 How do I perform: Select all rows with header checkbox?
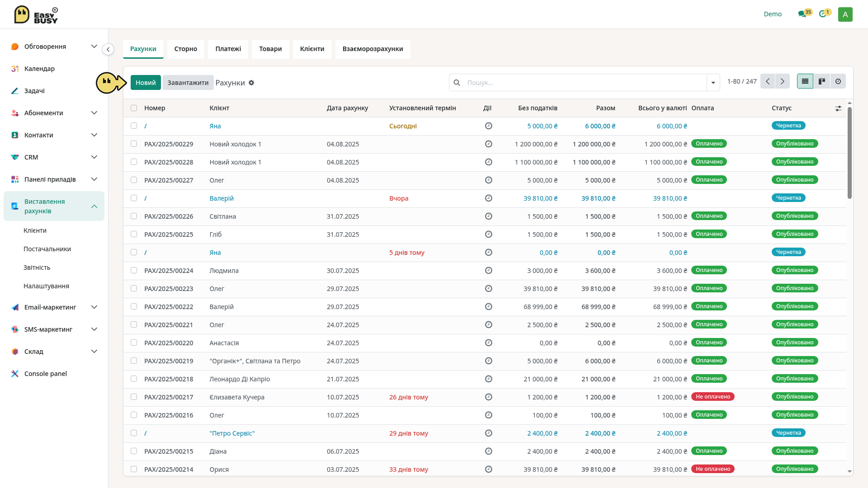(x=134, y=108)
